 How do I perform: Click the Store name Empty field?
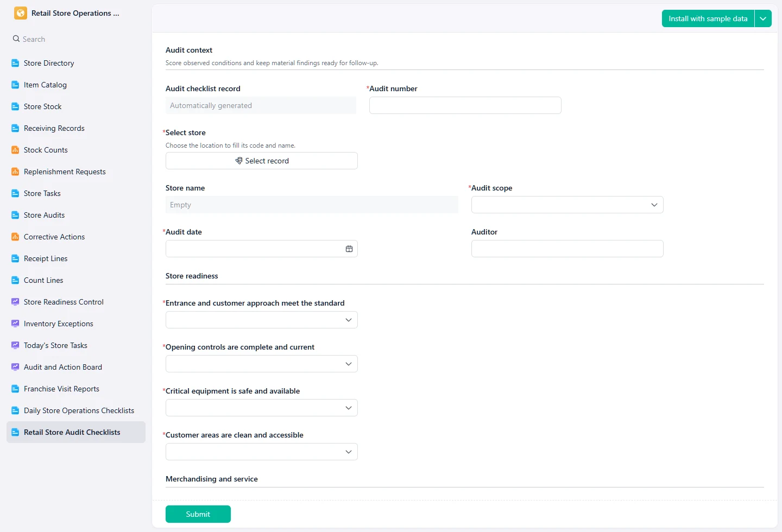pos(312,205)
